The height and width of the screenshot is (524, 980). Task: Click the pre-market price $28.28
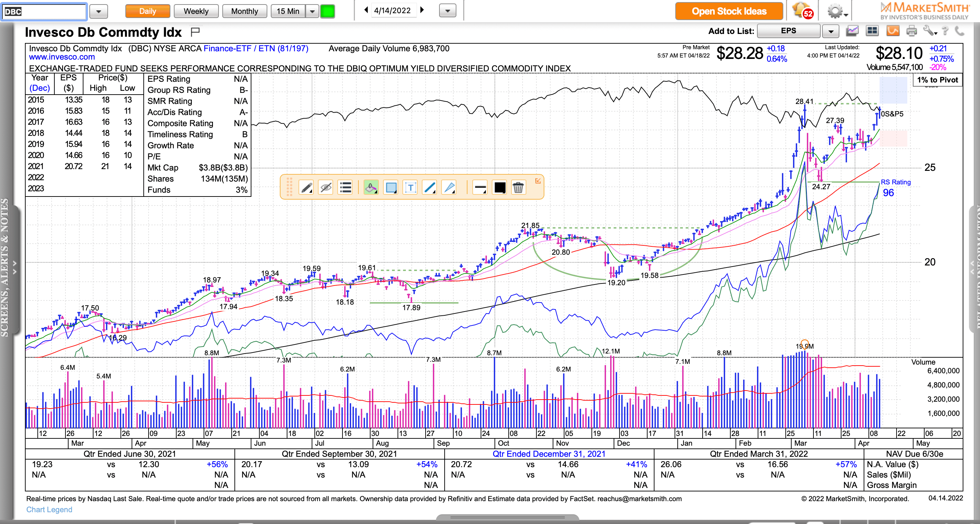click(x=740, y=53)
